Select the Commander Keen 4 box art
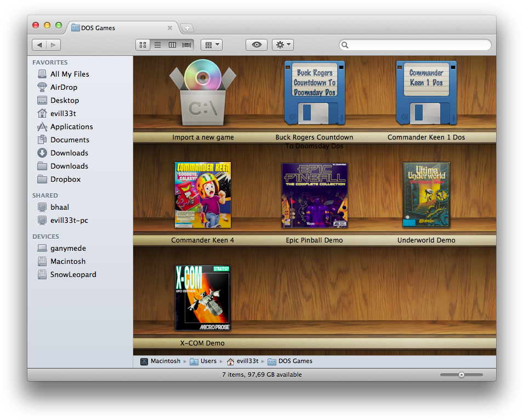The height and width of the screenshot is (420, 523). click(x=203, y=195)
